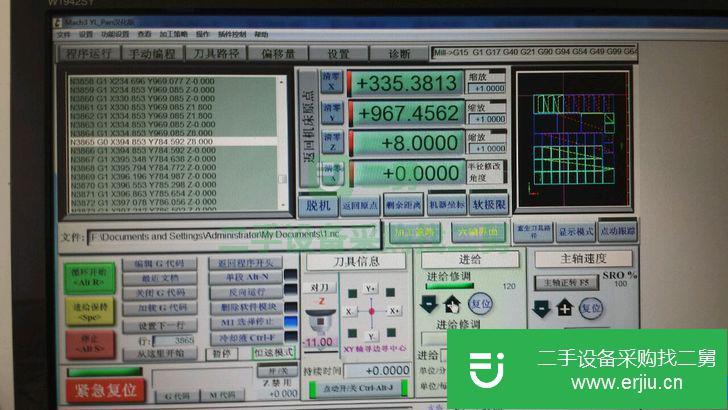Click bottom-left corner edge-finding square
This screenshot has width=728, height=410.
point(353,333)
